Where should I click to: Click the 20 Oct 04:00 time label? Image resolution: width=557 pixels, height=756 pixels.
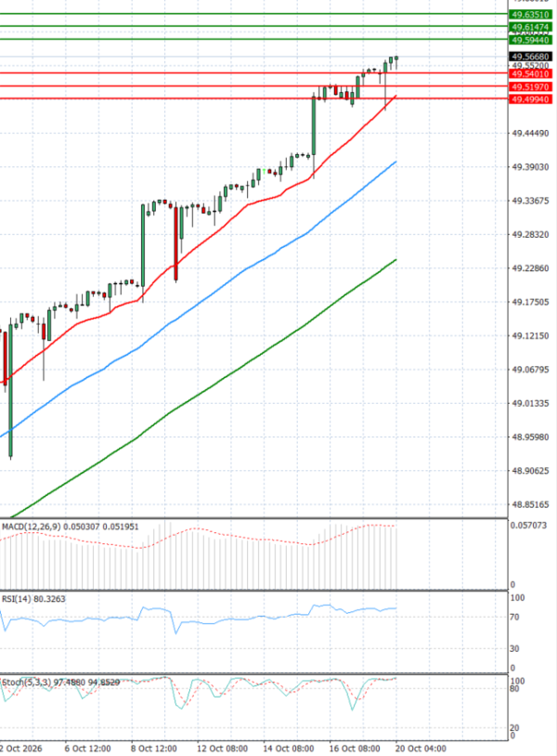click(x=421, y=749)
